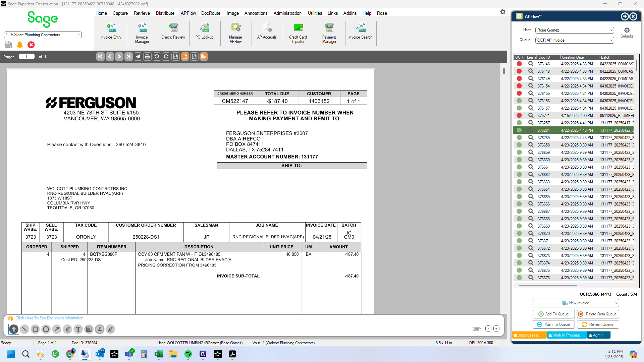The height and width of the screenshot is (362, 644).
Task: Select the line annotation tool
Action: [x=24, y=329]
